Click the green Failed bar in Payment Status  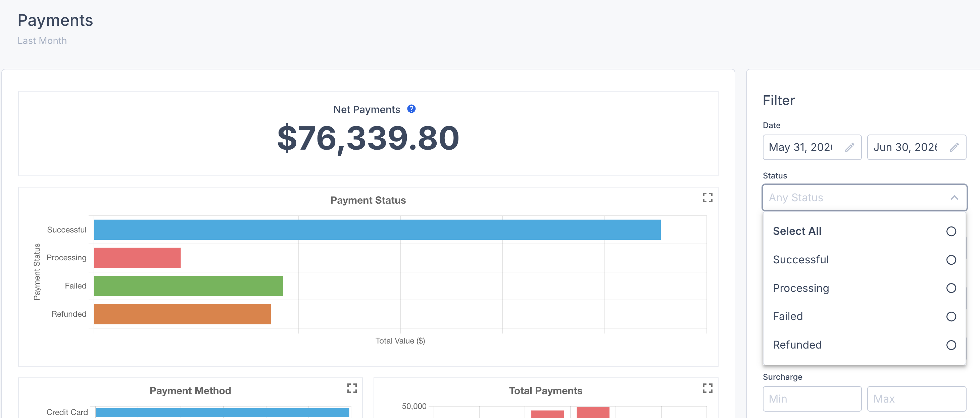coord(189,286)
